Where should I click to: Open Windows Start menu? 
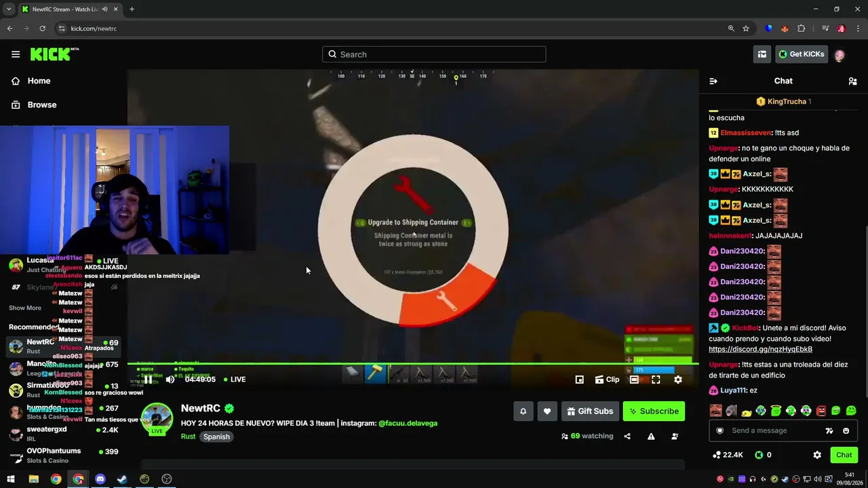coord(11,479)
